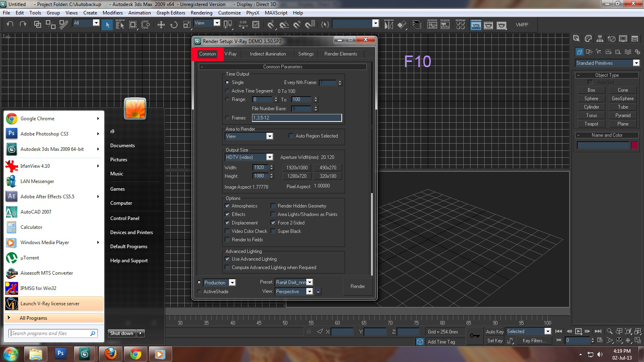644x362 pixels.
Task: Select the Active Time Segment radio button
Action: tap(227, 91)
